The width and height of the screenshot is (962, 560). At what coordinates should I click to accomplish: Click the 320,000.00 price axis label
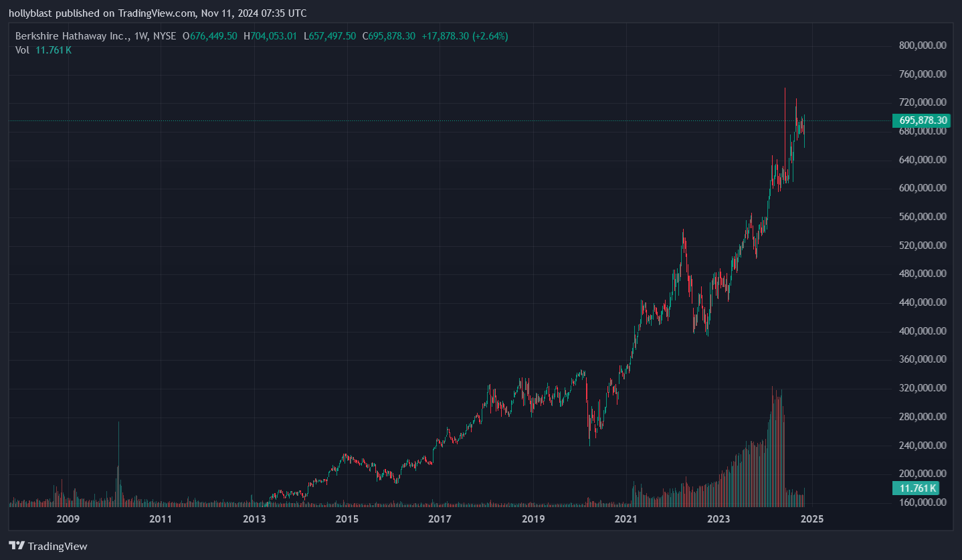[923, 388]
